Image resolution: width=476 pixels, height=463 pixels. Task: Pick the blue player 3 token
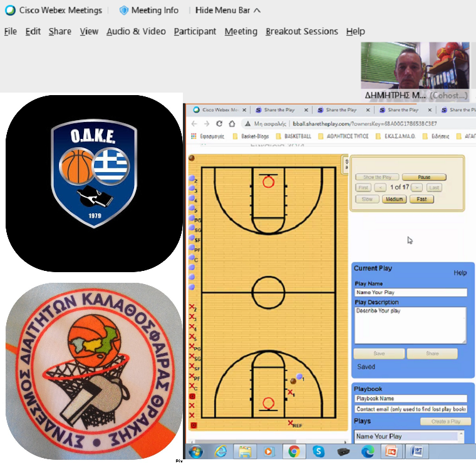tap(192, 188)
